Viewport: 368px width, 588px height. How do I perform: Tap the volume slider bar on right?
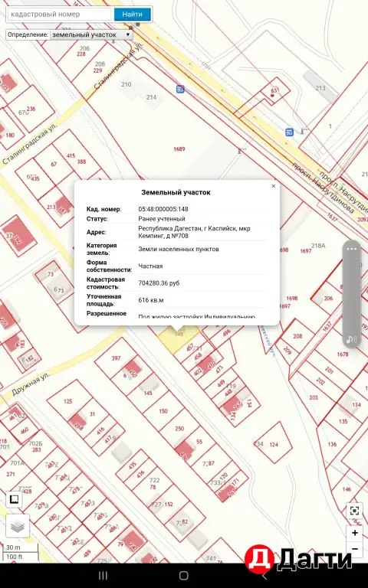[x=352, y=294]
